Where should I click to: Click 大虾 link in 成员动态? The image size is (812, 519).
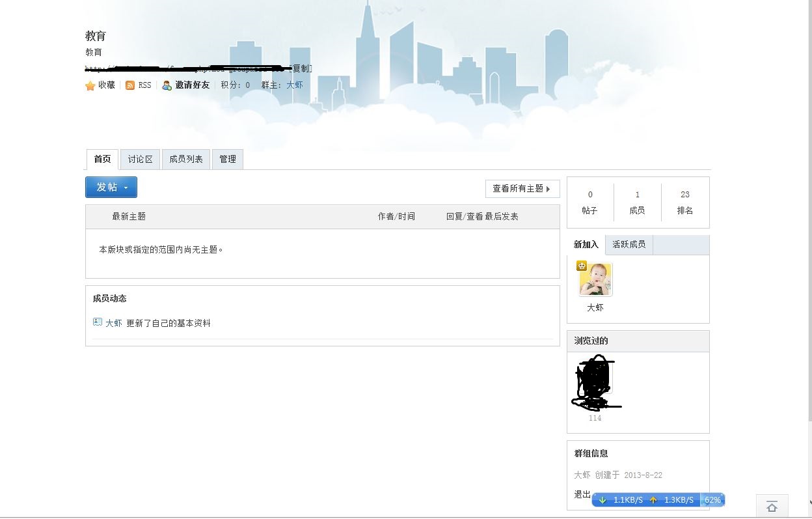(114, 323)
